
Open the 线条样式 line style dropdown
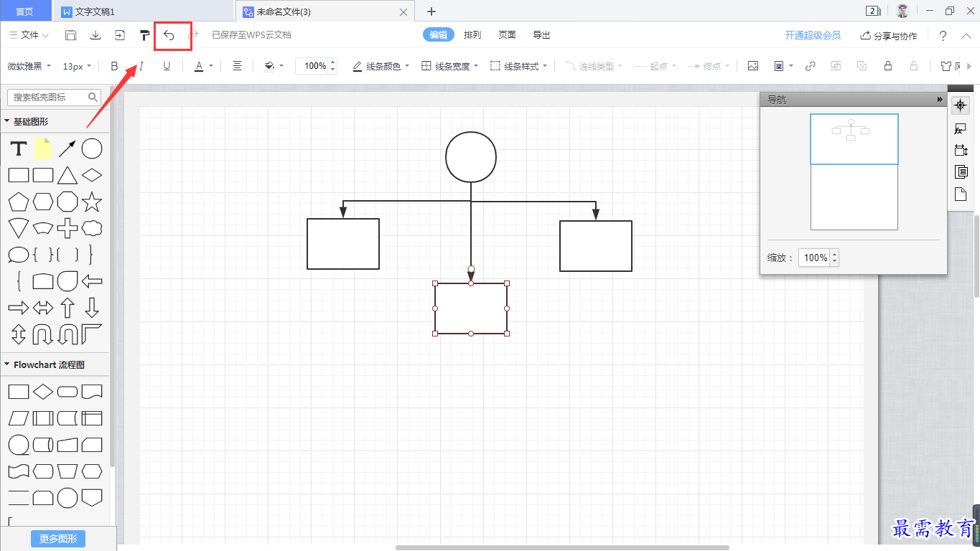(x=519, y=66)
